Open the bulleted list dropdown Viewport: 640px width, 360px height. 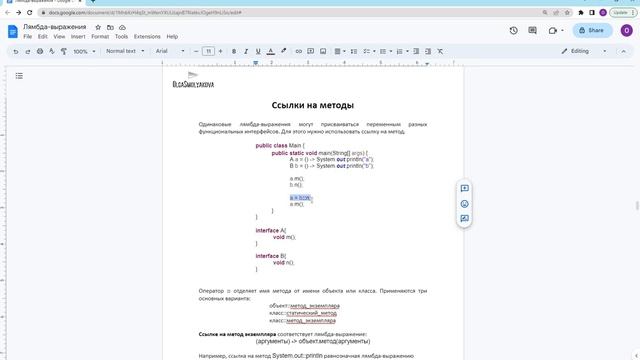pyautogui.click(x=386, y=51)
